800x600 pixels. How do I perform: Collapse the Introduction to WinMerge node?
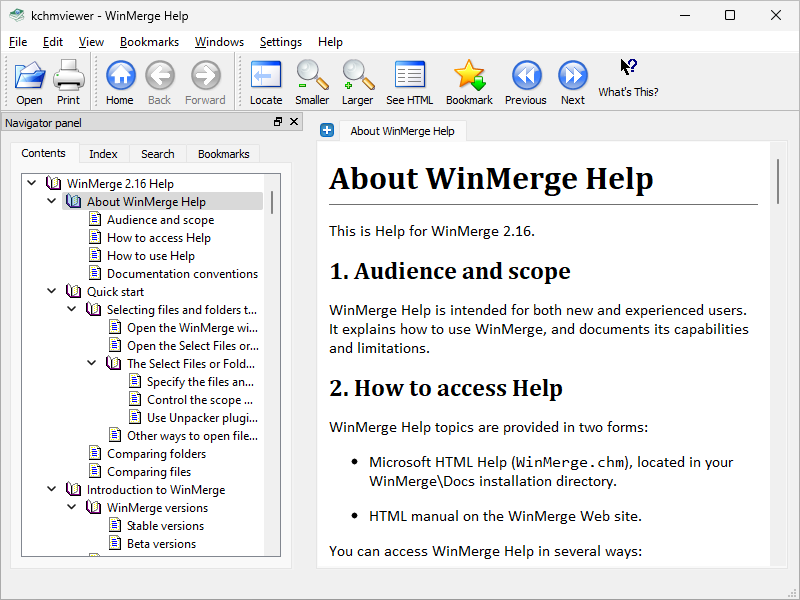(x=52, y=490)
